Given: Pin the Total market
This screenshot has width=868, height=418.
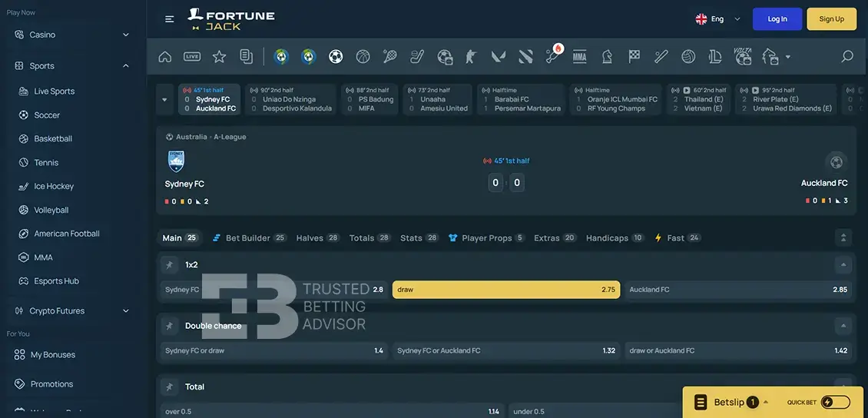Looking at the screenshot, I should click(x=169, y=387).
